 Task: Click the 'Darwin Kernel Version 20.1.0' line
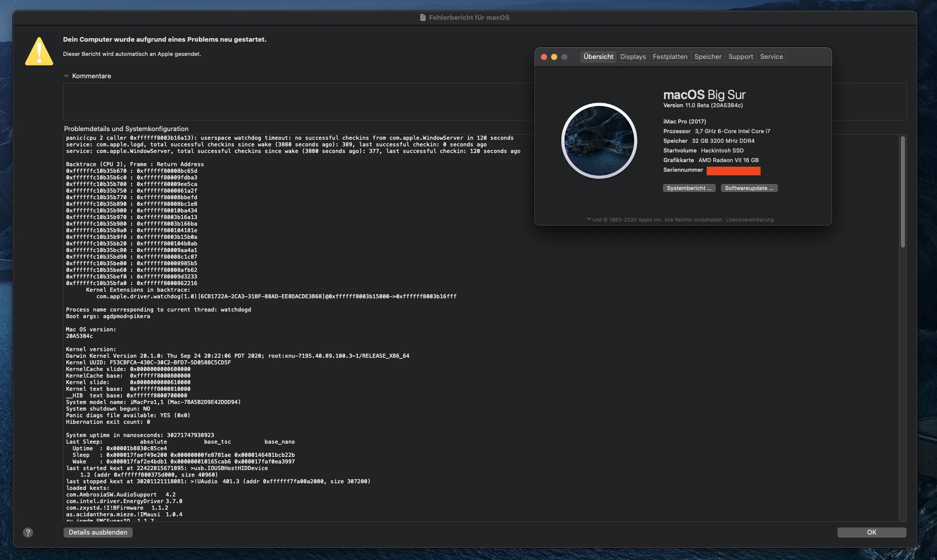[237, 356]
